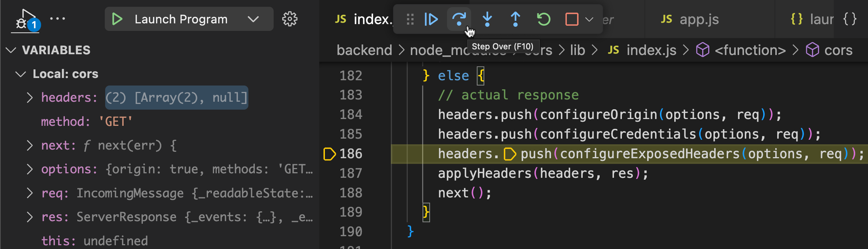This screenshot has height=249, width=868.
Task: Collapse the Local: cors scope
Action: pos(21,74)
